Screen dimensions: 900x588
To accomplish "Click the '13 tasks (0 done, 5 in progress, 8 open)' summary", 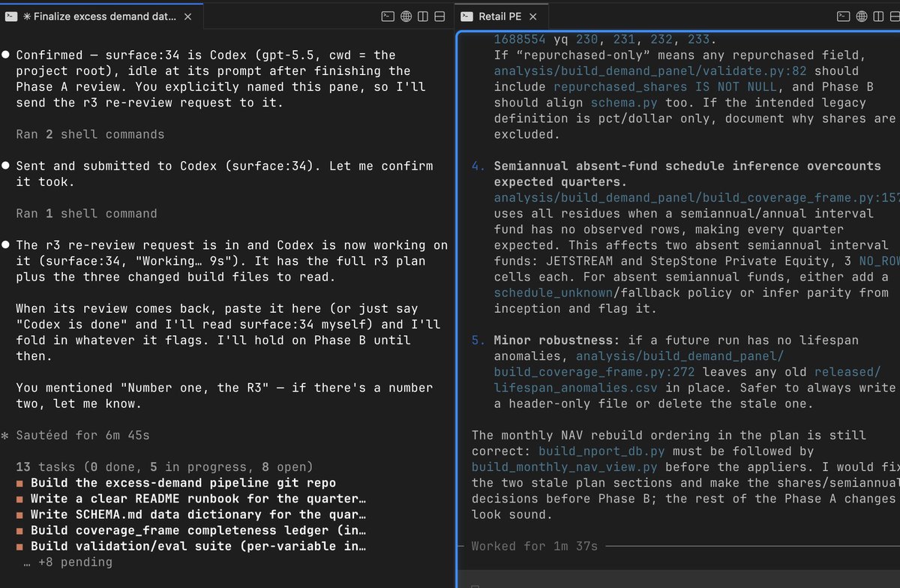I will click(x=165, y=466).
